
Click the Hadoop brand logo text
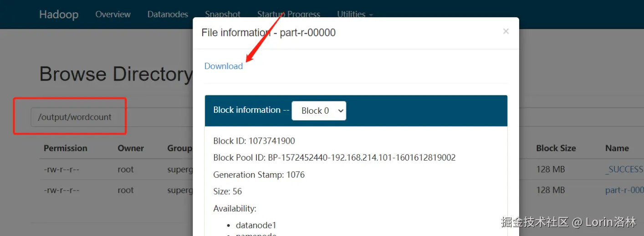[x=59, y=14]
